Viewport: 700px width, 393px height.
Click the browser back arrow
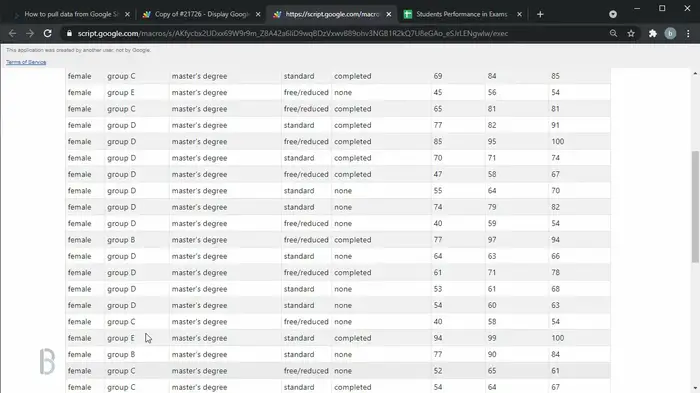pyautogui.click(x=12, y=33)
